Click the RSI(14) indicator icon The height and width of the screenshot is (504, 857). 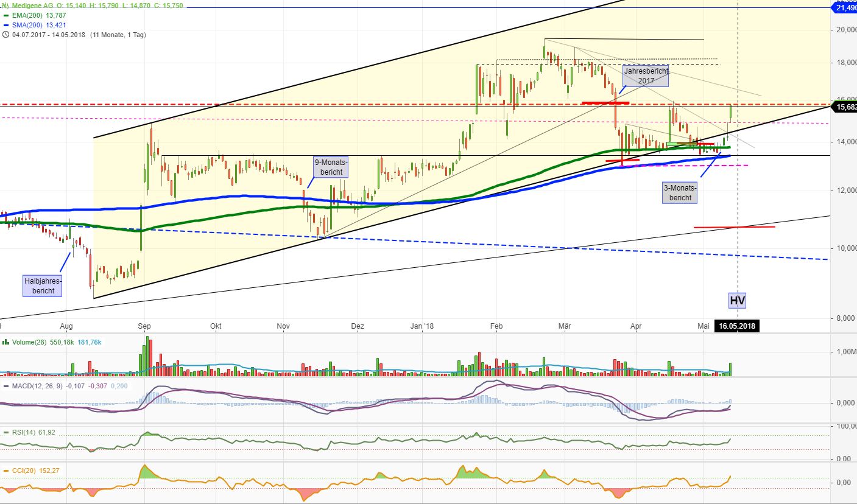point(7,432)
